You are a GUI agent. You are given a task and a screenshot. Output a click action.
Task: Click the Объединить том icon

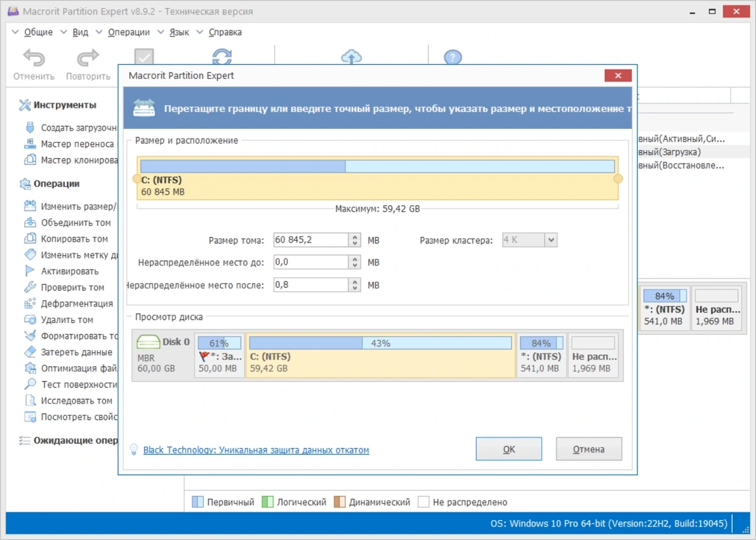pos(30,222)
